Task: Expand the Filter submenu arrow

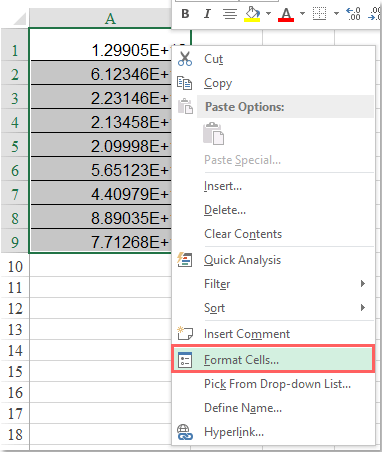Action: tap(363, 284)
